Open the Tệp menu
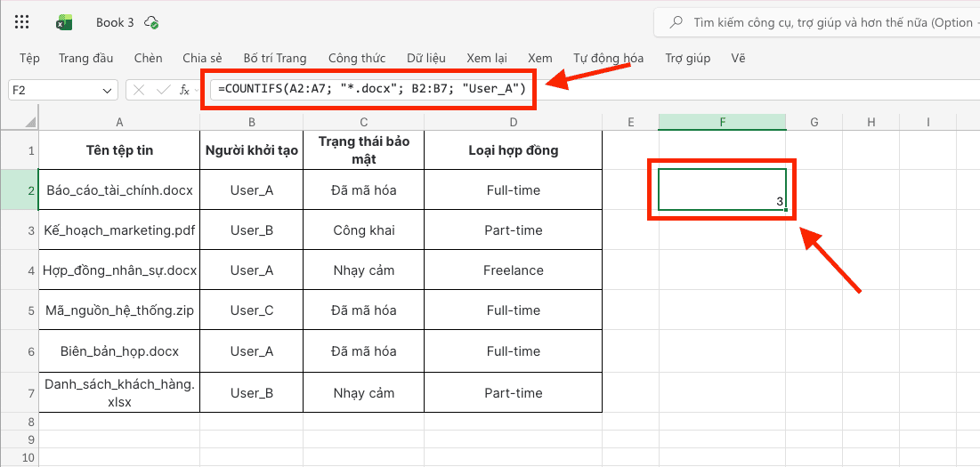Viewport: 980px width, 467px height. tap(29, 59)
